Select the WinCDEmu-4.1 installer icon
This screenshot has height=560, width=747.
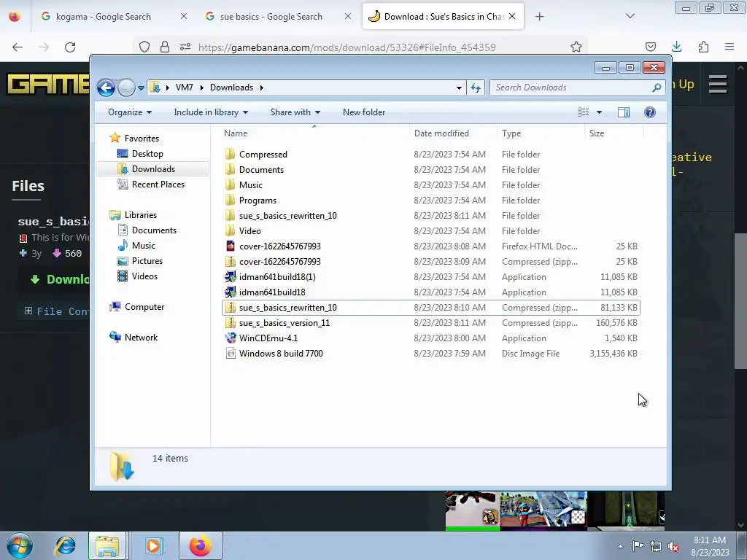pyautogui.click(x=230, y=338)
